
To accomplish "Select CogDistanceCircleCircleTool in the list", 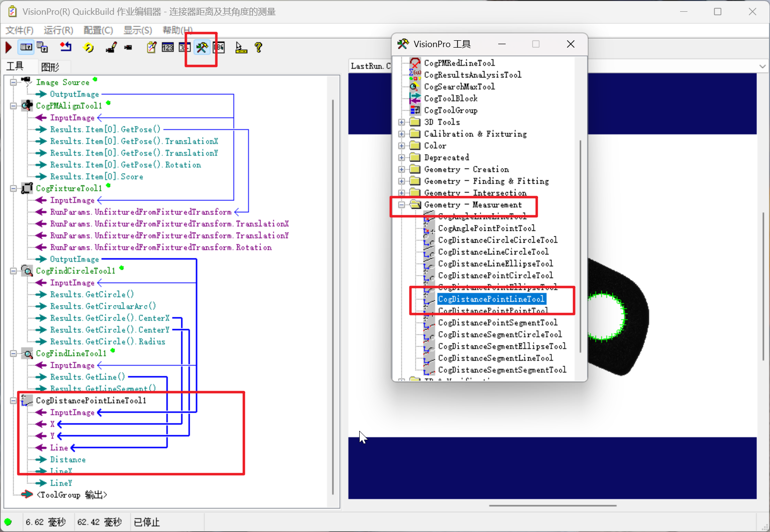I will coord(498,240).
